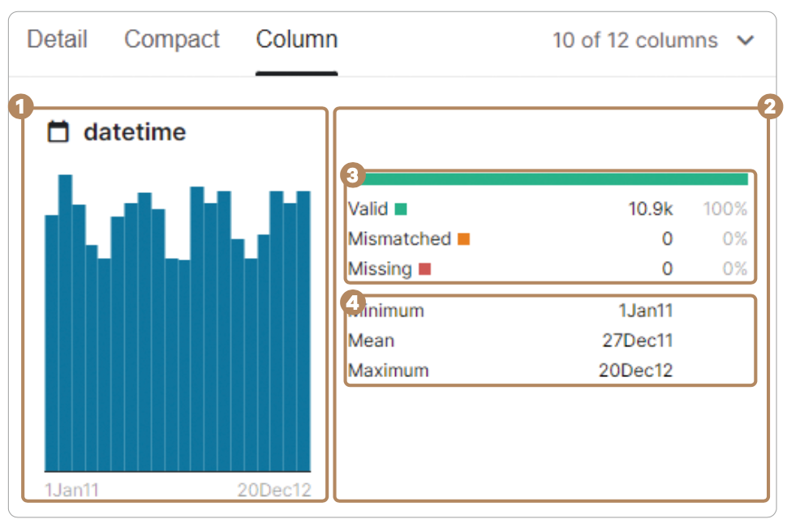Click the numbered badge 4 marker
The width and height of the screenshot is (787, 532).
coord(351,302)
